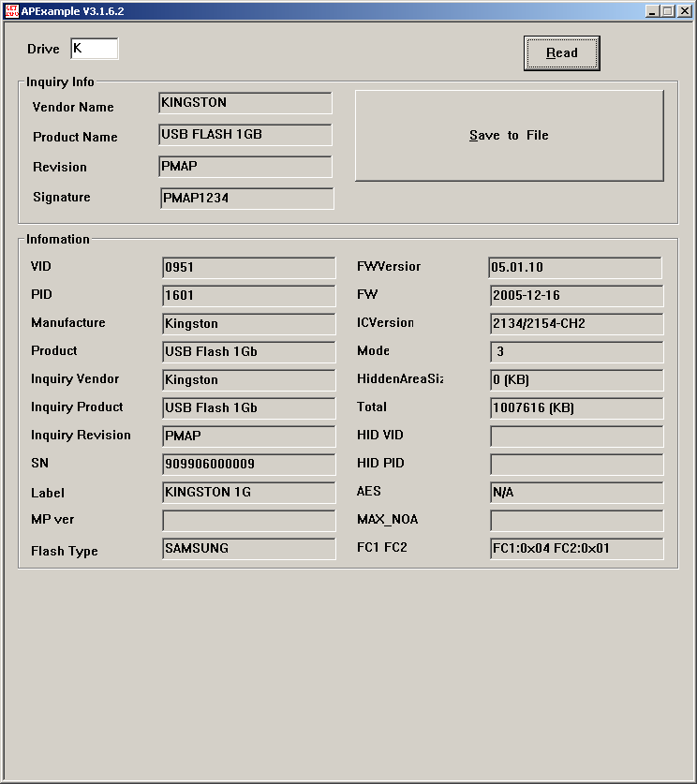Click the Flash Type label
Screen dimensions: 697x784
tap(65, 551)
